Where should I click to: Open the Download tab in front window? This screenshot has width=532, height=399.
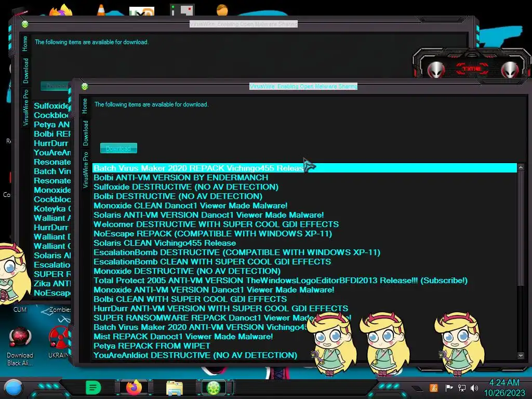85,134
